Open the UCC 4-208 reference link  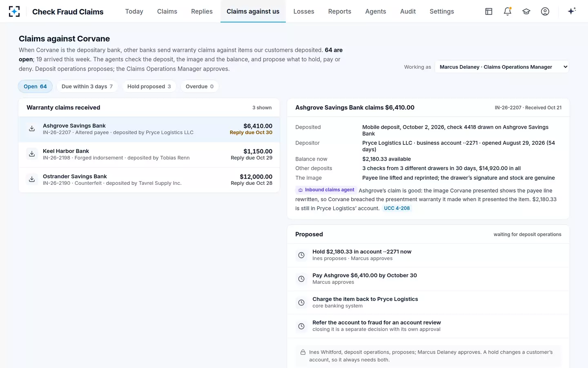[397, 208]
